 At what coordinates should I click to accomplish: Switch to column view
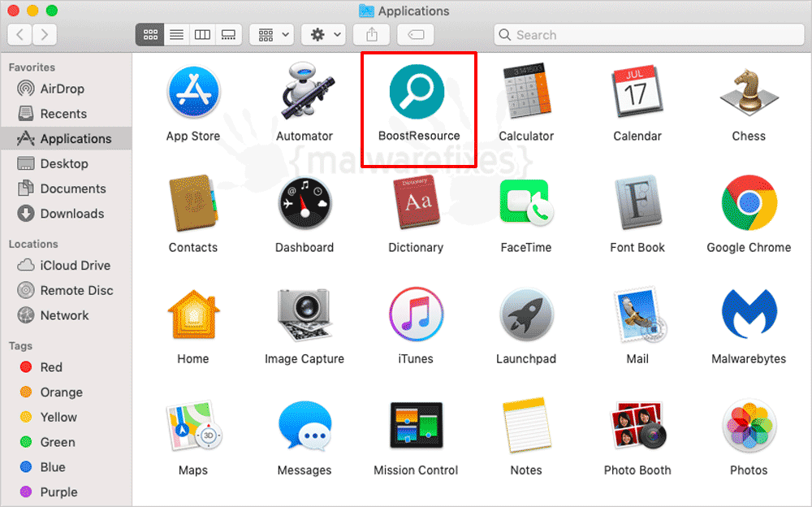[202, 35]
